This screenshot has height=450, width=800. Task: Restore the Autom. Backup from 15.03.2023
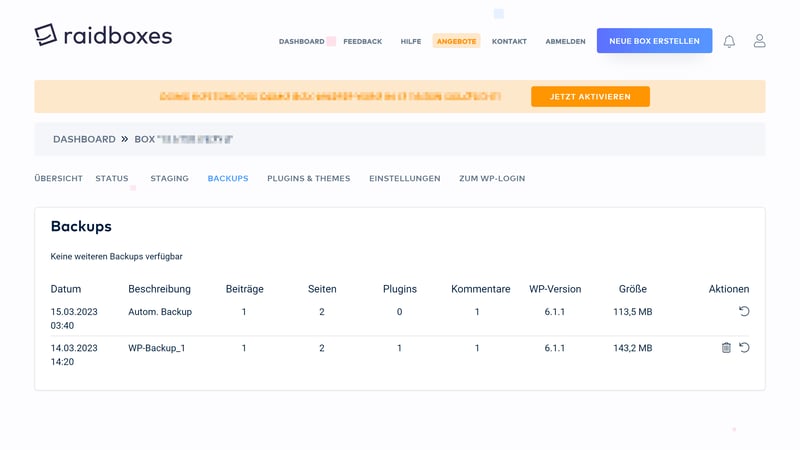click(x=744, y=312)
